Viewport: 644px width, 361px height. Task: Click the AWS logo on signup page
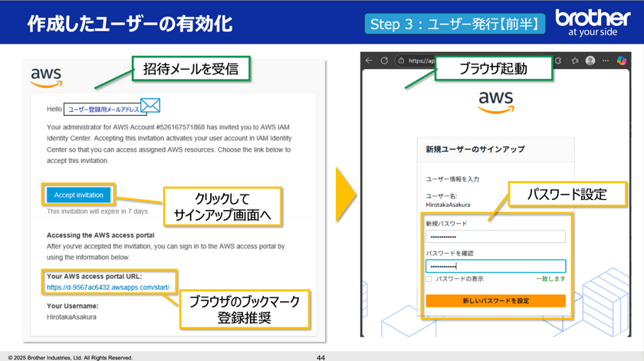click(x=495, y=101)
